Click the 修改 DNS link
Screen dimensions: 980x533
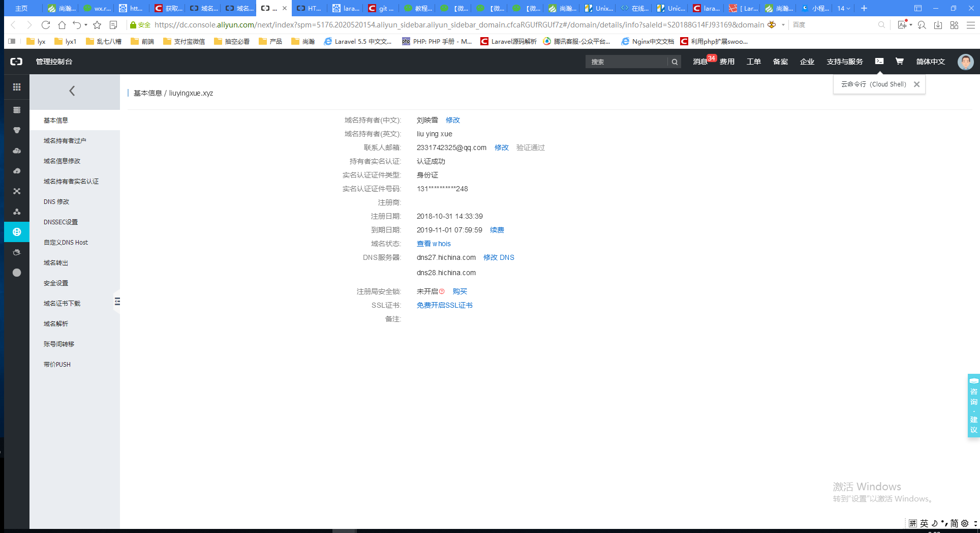tap(499, 257)
